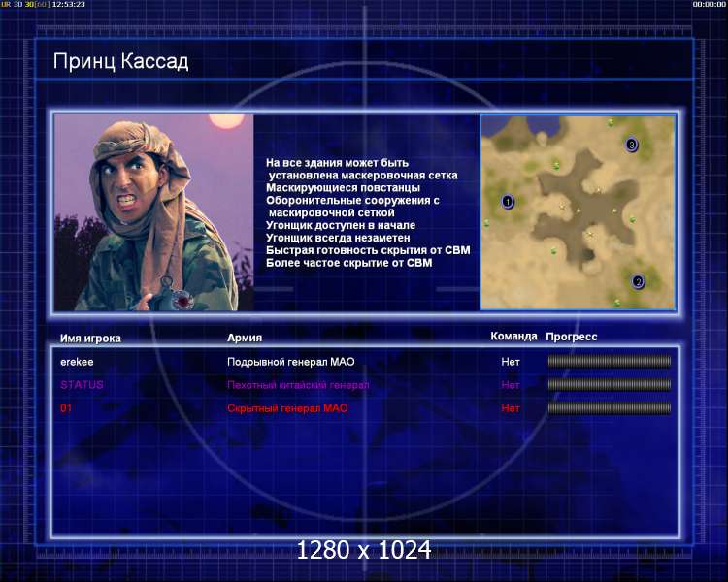Click the erekee loading progress bar
The image size is (728, 582).
point(610,362)
